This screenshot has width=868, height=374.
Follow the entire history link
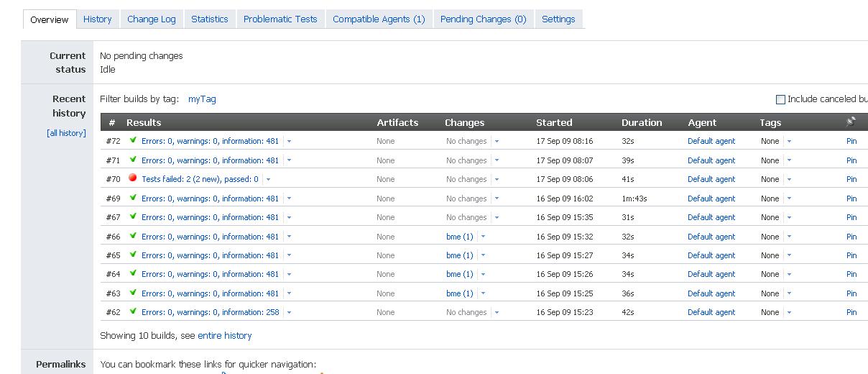coord(225,335)
